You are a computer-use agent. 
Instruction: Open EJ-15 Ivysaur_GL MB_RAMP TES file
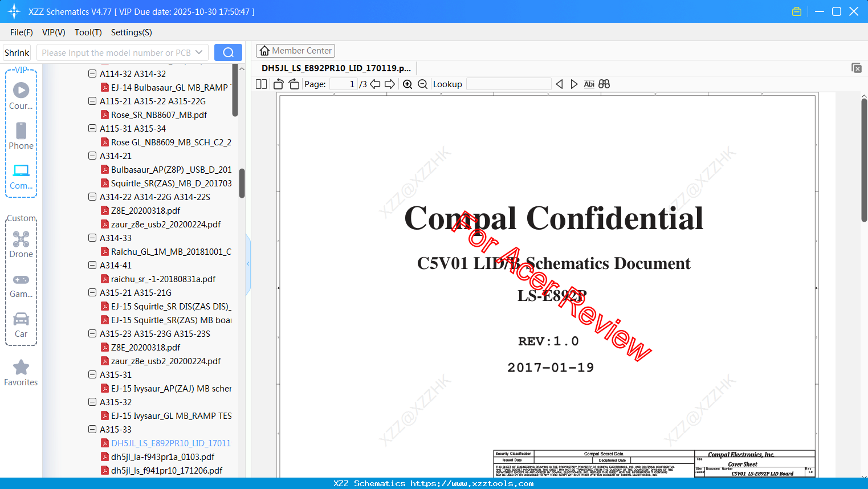tap(172, 415)
